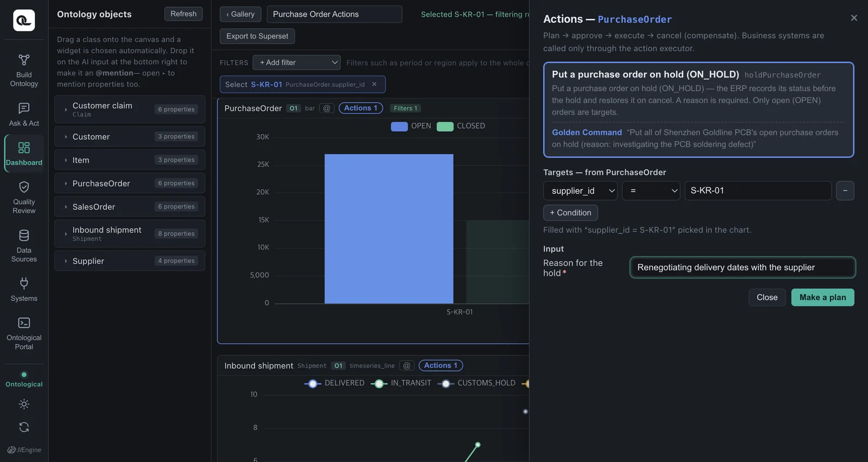Click Make a plan
Viewport: 868px width, 462px height.
[x=822, y=297]
